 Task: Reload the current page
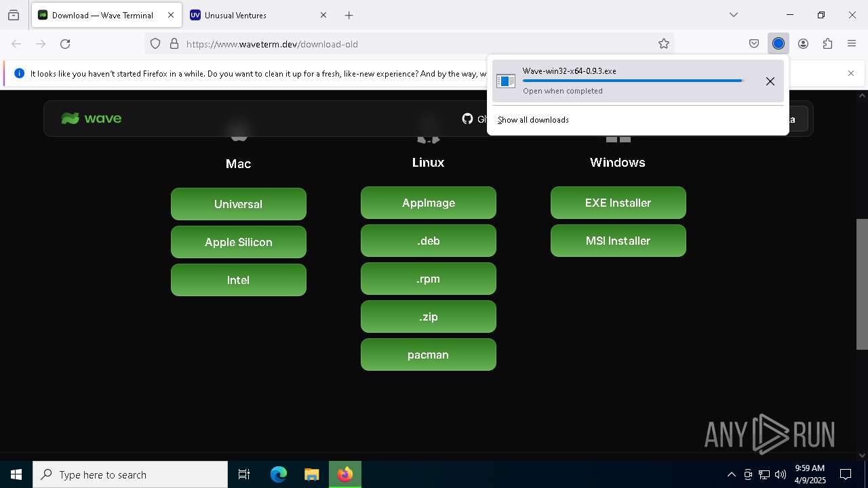click(65, 44)
